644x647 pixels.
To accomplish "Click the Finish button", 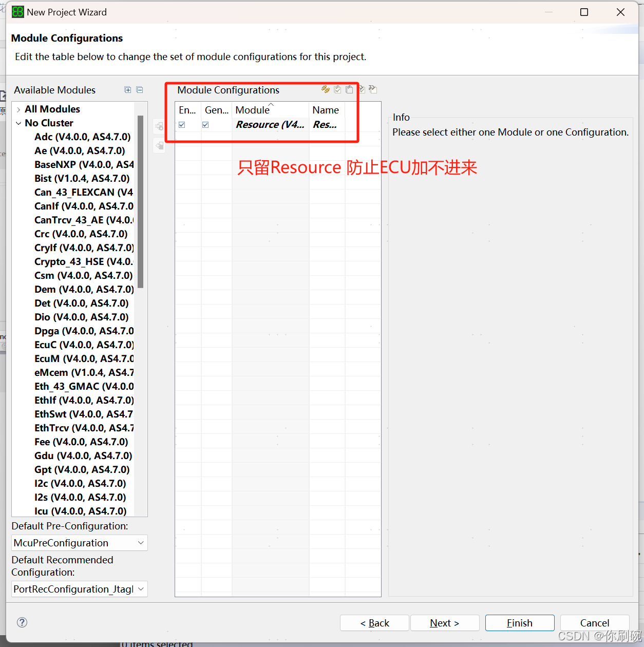I will (520, 623).
